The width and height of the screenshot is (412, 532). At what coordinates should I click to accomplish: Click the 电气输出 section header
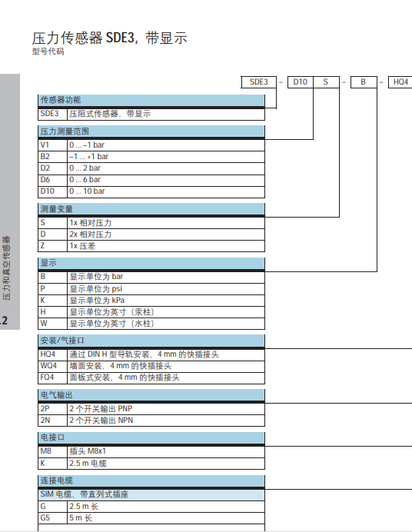[151, 395]
